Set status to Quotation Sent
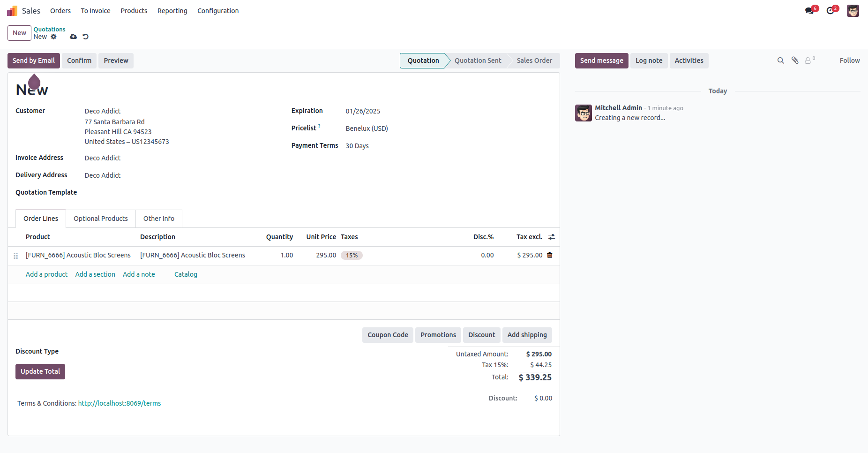The image size is (868, 453). coord(478,60)
